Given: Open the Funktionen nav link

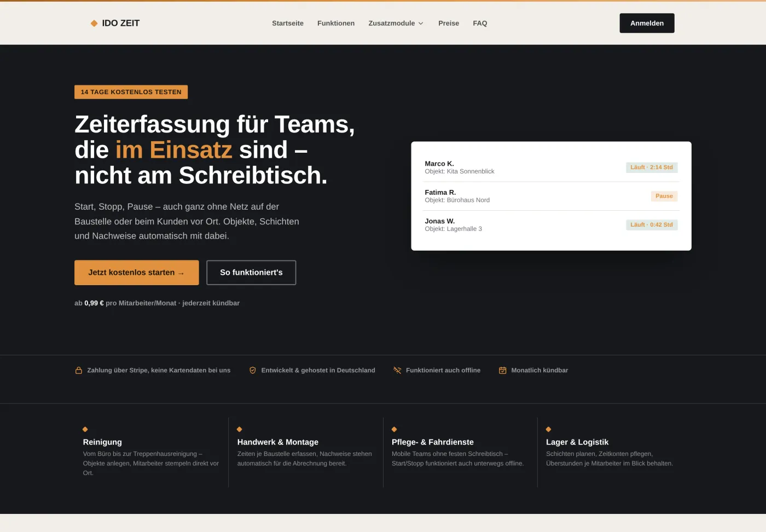Looking at the screenshot, I should (336, 23).
